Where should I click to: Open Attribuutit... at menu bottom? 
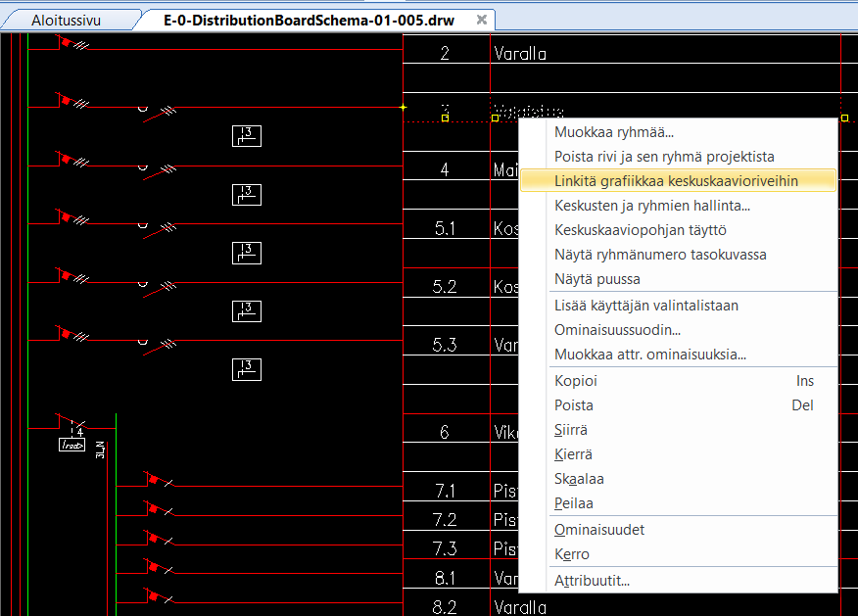tap(592, 580)
